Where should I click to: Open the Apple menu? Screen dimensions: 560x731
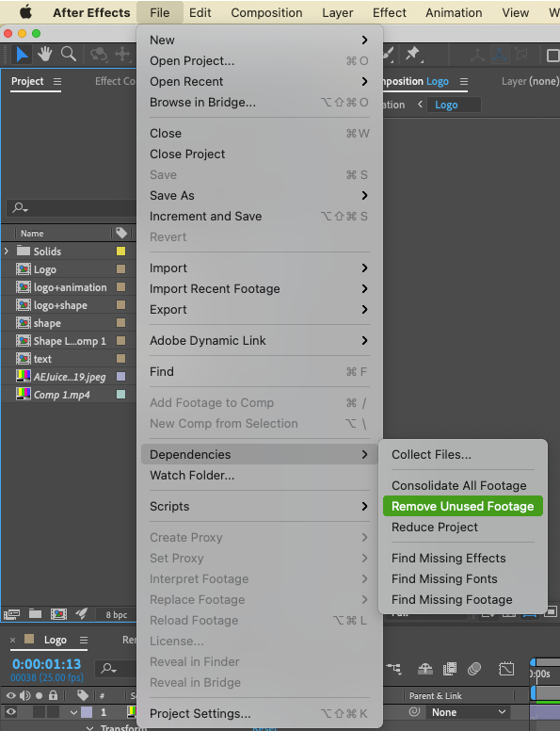click(26, 12)
